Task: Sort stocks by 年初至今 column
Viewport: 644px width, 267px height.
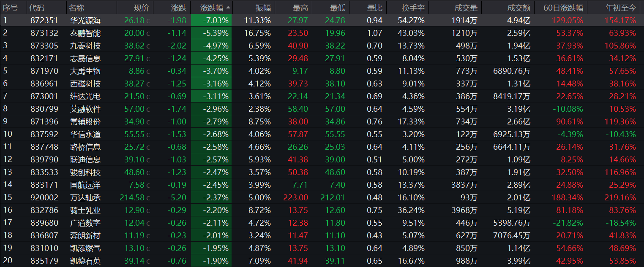Action: 620,8
